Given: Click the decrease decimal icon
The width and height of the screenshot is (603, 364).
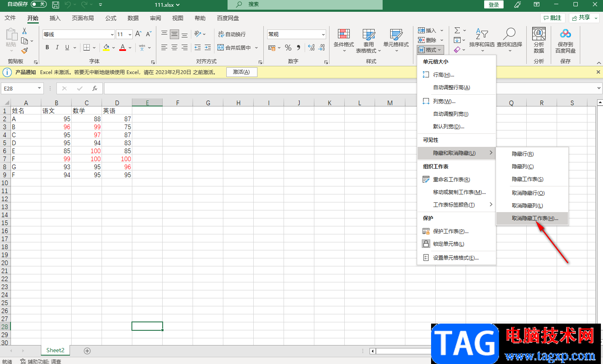Looking at the screenshot, I should [322, 48].
